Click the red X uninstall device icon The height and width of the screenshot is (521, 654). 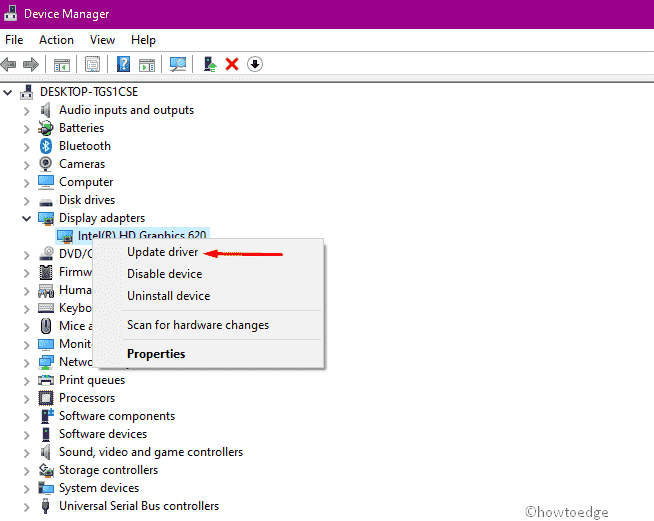(x=232, y=65)
